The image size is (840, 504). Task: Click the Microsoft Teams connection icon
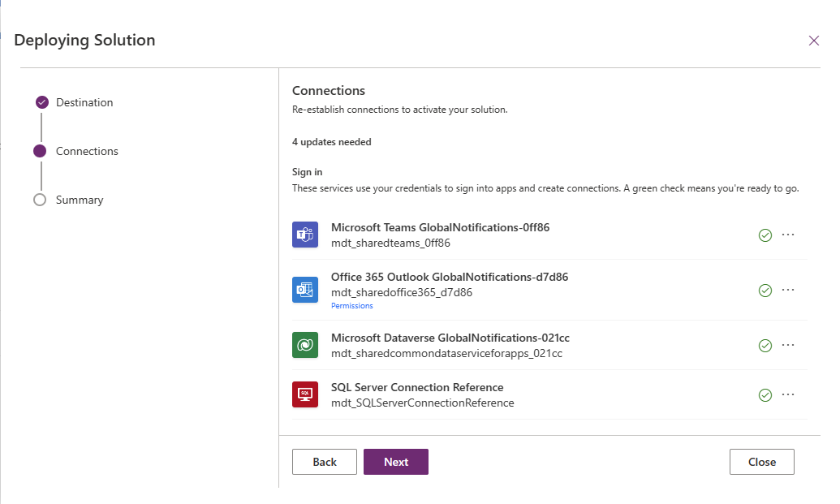click(305, 235)
